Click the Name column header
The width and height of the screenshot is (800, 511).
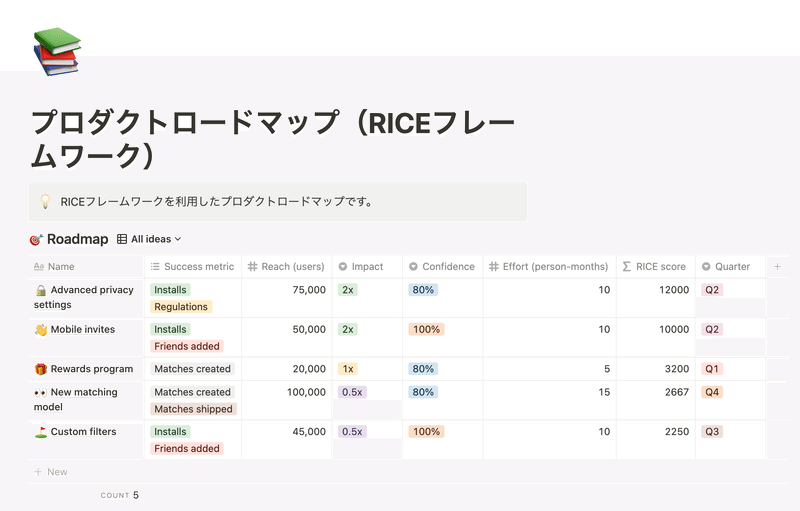coord(86,267)
